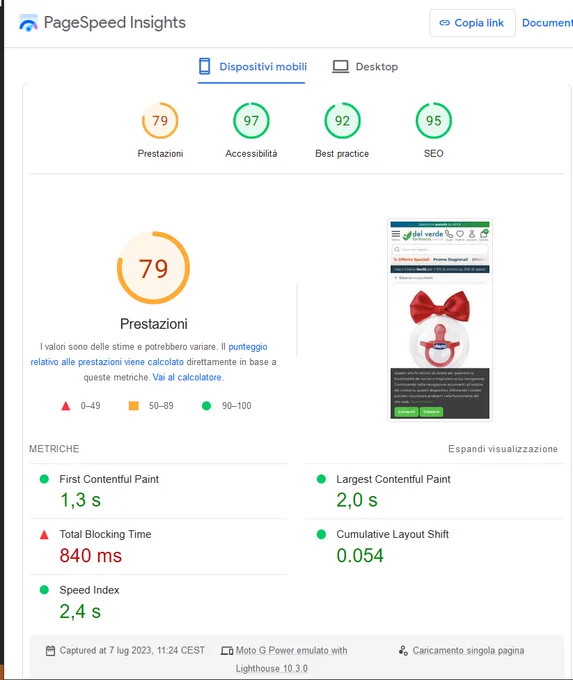The image size is (573, 680).
Task: Switch to the Dispositivi mobili tab
Action: (252, 67)
